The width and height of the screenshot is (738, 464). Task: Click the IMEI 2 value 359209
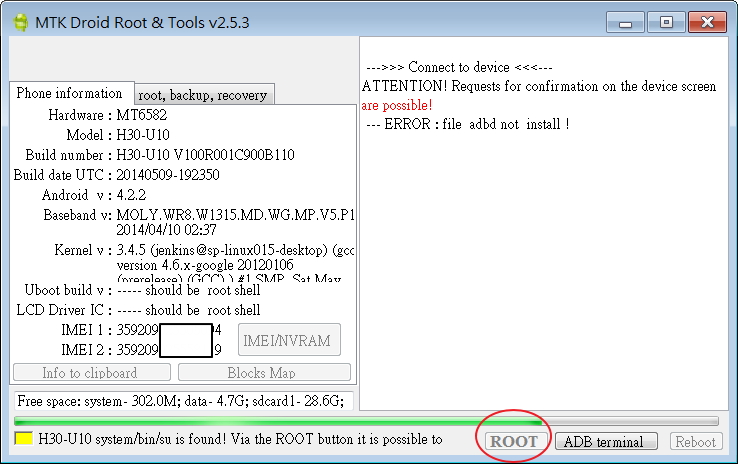[137, 350]
